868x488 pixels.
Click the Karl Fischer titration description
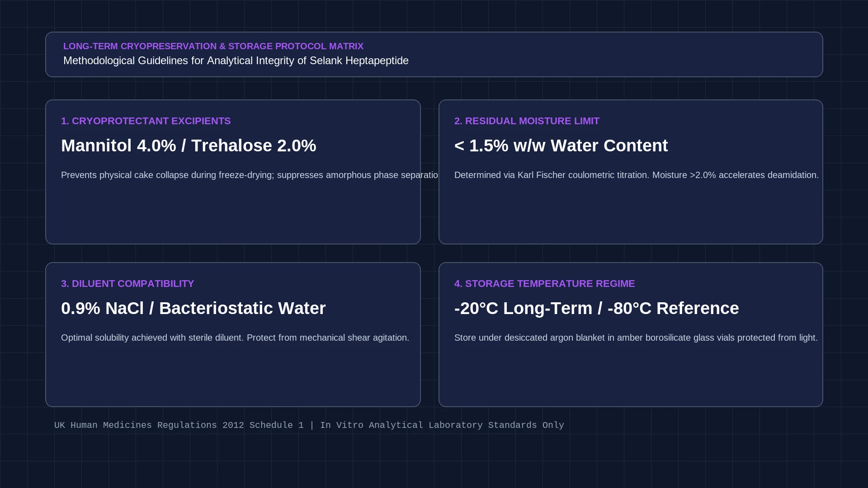(x=637, y=175)
